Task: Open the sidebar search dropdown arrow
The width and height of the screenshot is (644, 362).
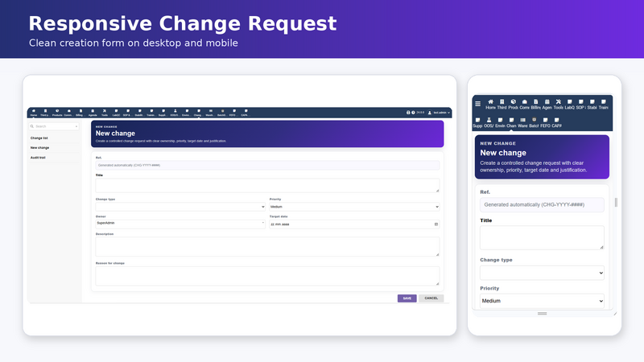Action: (x=76, y=126)
